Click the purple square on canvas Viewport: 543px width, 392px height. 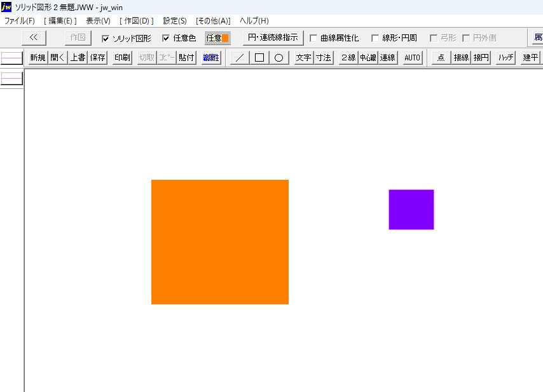(411, 209)
